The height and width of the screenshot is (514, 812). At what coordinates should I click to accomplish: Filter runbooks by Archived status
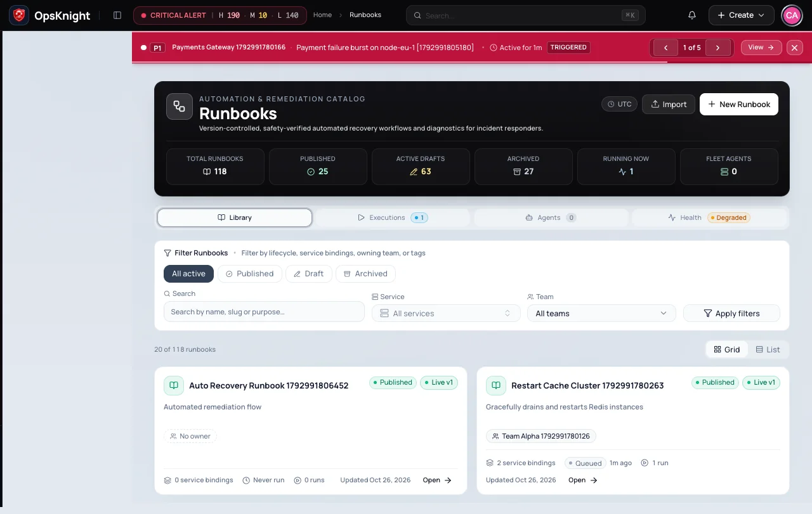[365, 274]
